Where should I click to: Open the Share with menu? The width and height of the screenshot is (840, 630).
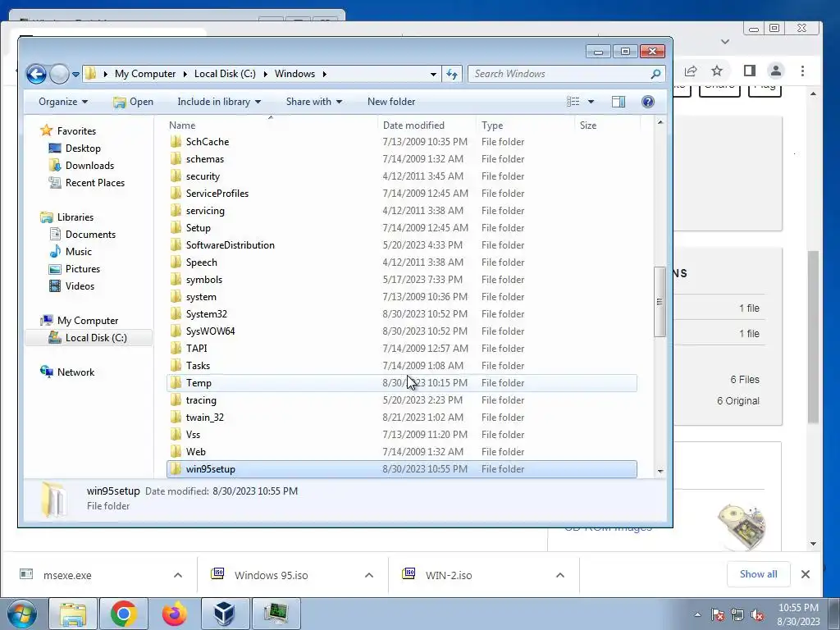point(314,101)
